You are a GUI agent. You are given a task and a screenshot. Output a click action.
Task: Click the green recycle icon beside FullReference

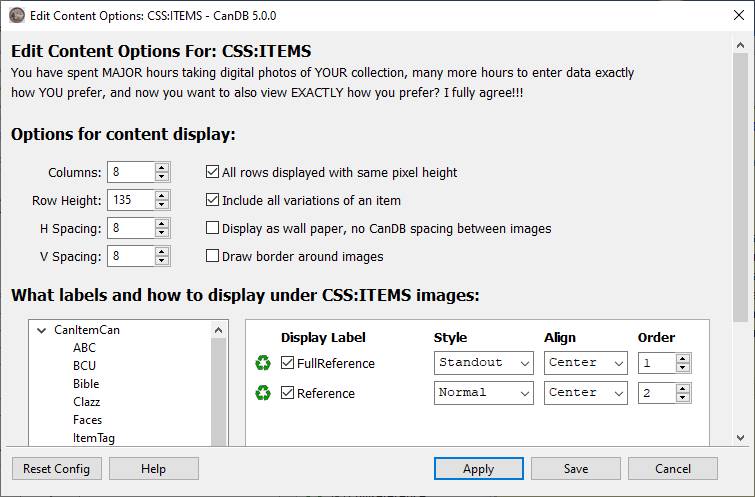coord(263,363)
